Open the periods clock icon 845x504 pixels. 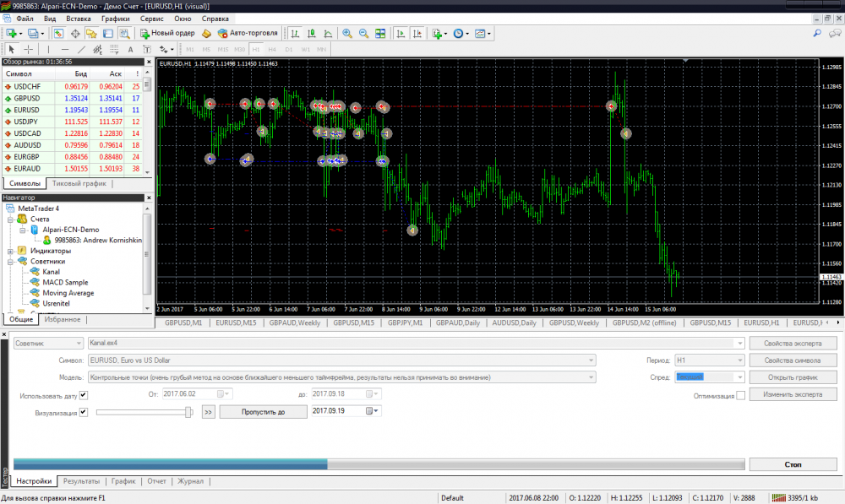(x=460, y=34)
